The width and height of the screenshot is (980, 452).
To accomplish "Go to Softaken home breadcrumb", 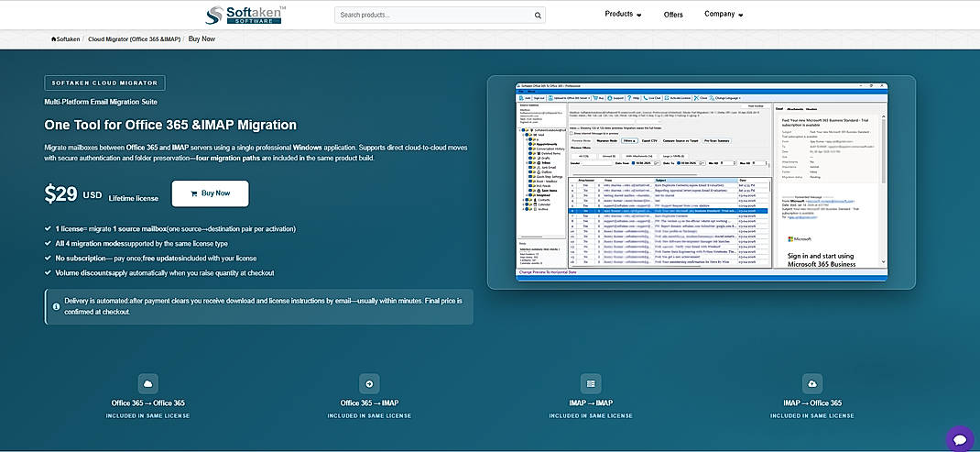I will tap(66, 39).
